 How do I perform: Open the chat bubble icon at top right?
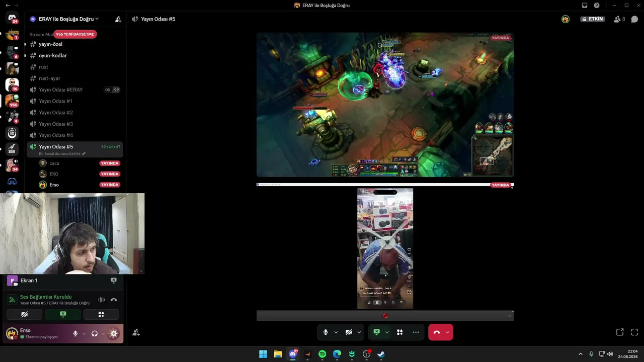click(x=634, y=19)
